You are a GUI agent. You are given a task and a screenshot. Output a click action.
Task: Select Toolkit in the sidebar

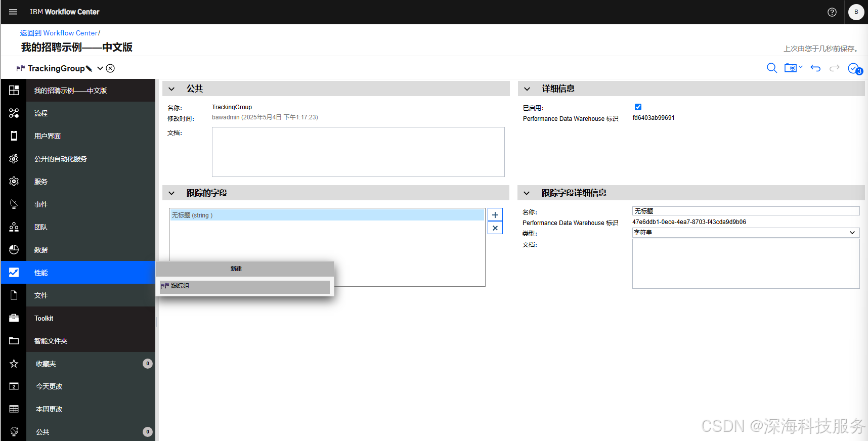(x=91, y=318)
